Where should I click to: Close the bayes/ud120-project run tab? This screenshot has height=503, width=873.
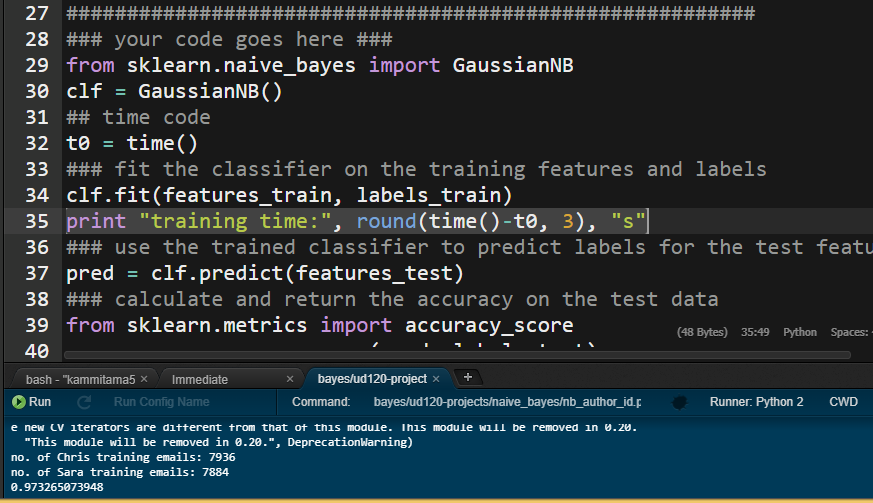(x=436, y=379)
